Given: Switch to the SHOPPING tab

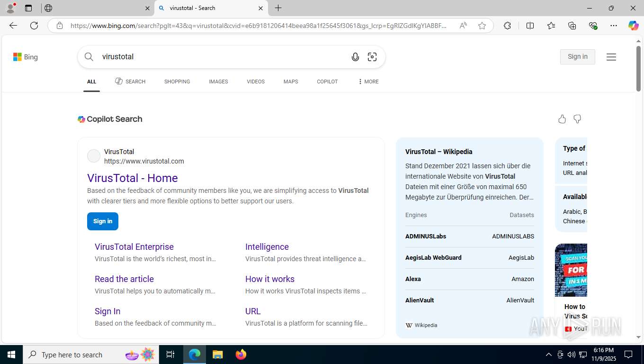Looking at the screenshot, I should click(177, 82).
